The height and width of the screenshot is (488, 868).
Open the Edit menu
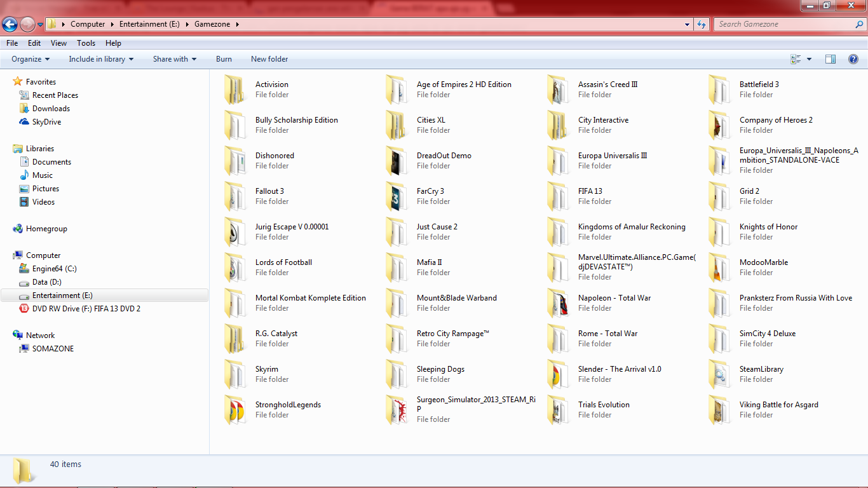34,43
